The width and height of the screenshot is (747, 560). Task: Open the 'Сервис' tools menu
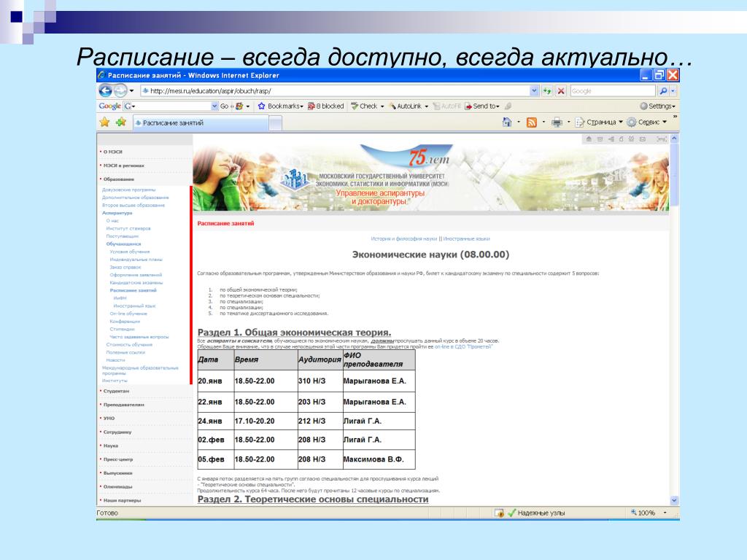(646, 122)
